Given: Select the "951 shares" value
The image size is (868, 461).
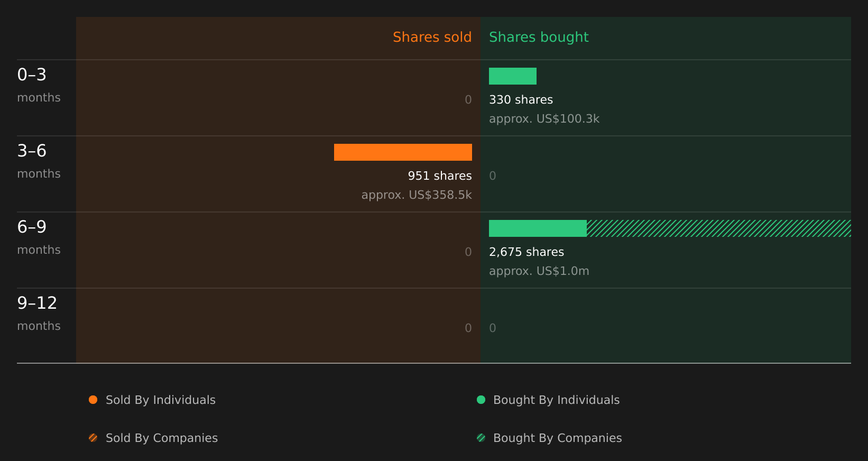Looking at the screenshot, I should [x=440, y=176].
